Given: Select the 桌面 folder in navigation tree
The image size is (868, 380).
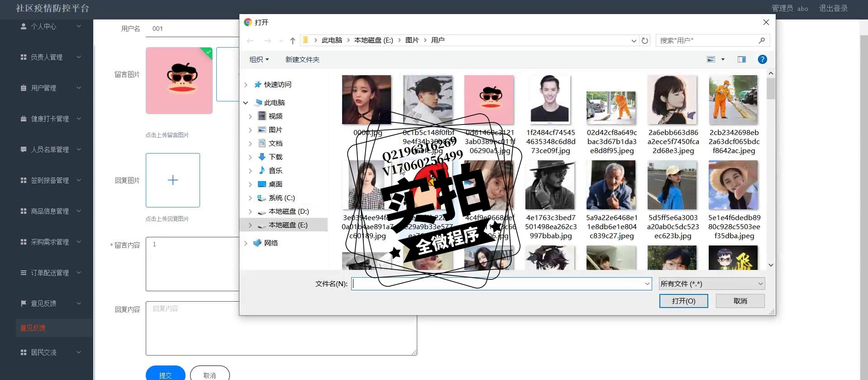Looking at the screenshot, I should click(270, 184).
